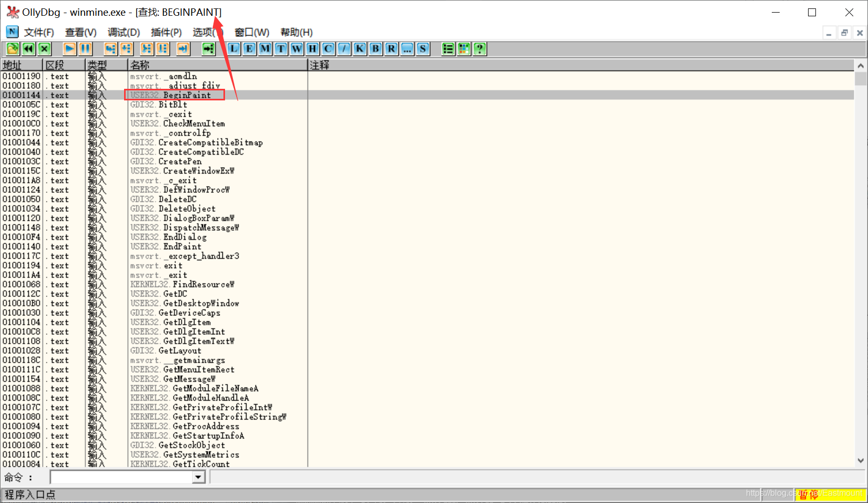This screenshot has height=503, width=868.
Task: Select the USER32.DispatchMessageW row
Action: coord(427,228)
